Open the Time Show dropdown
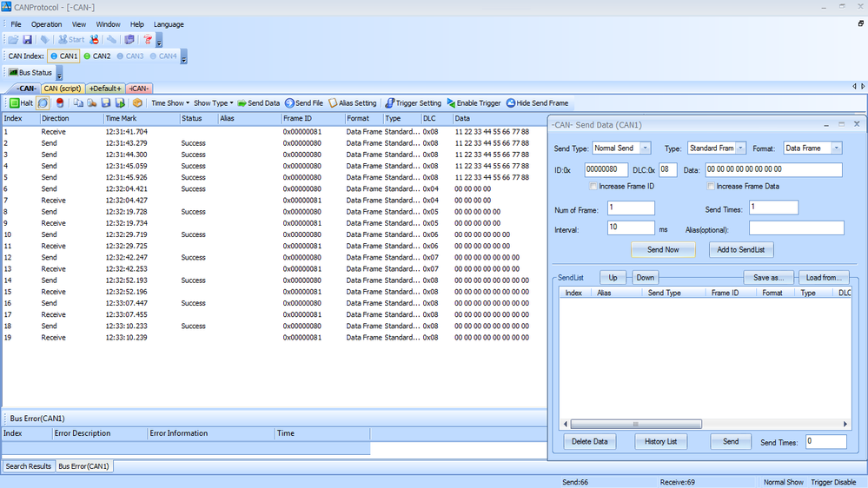This screenshot has width=868, height=488. (x=170, y=103)
